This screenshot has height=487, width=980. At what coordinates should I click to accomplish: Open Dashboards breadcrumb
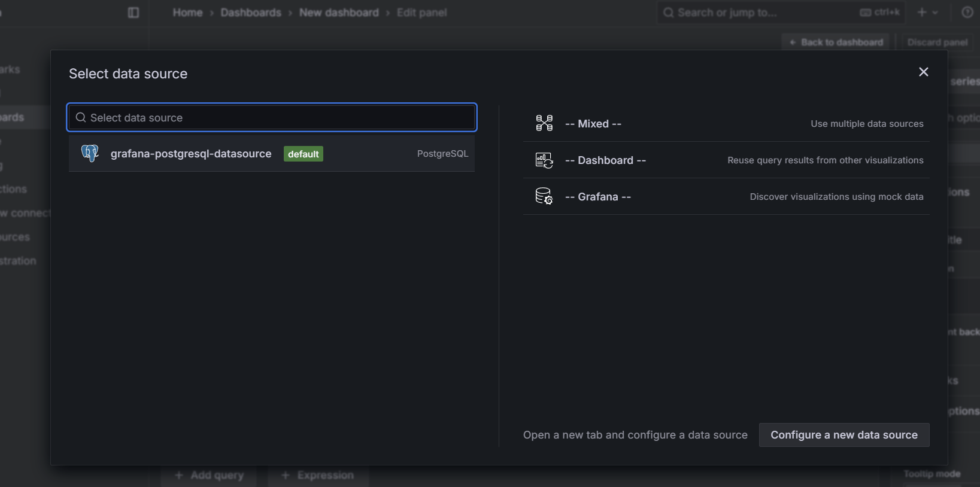pyautogui.click(x=251, y=13)
